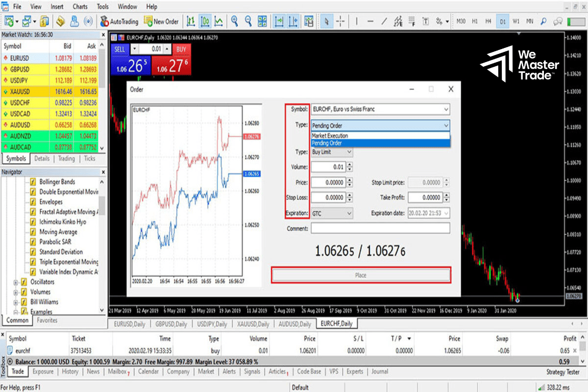Enable the W1 timeframe button
The width and height of the screenshot is (588, 392).
(x=516, y=22)
